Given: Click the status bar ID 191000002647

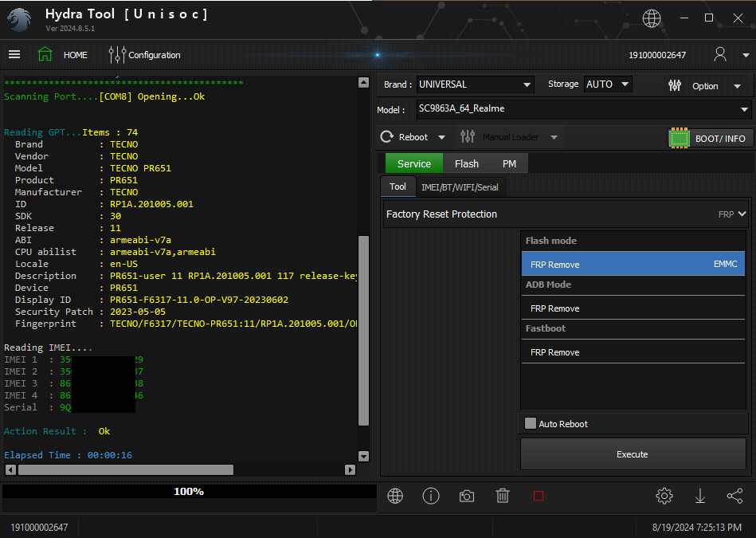Looking at the screenshot, I should click(39, 528).
